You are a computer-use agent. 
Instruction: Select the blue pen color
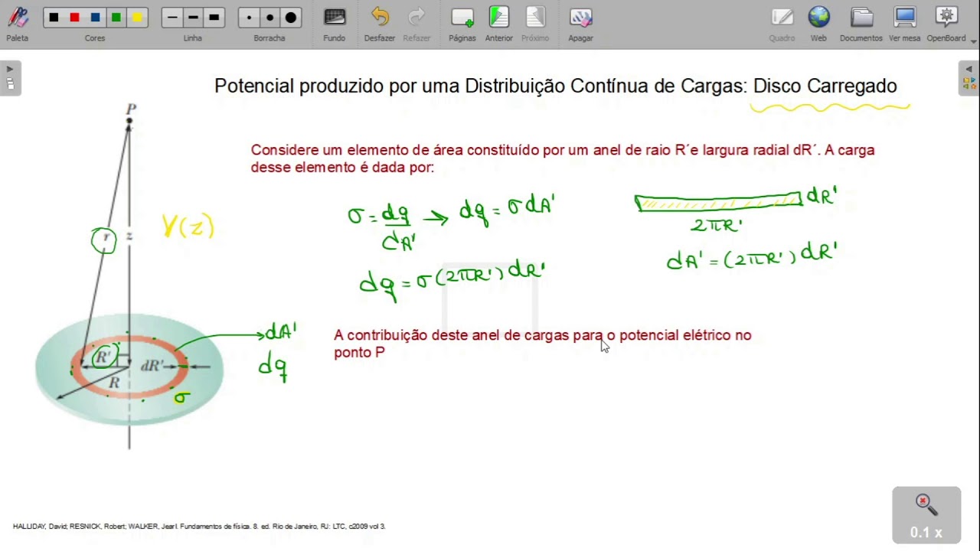point(95,18)
